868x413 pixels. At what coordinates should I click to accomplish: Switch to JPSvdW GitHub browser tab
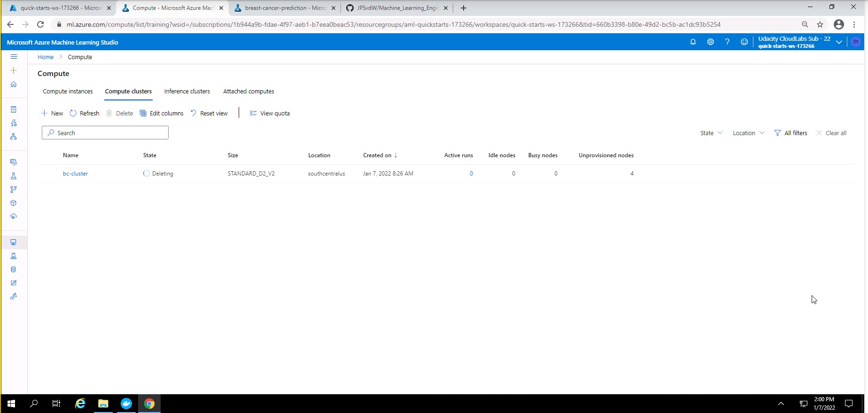397,8
